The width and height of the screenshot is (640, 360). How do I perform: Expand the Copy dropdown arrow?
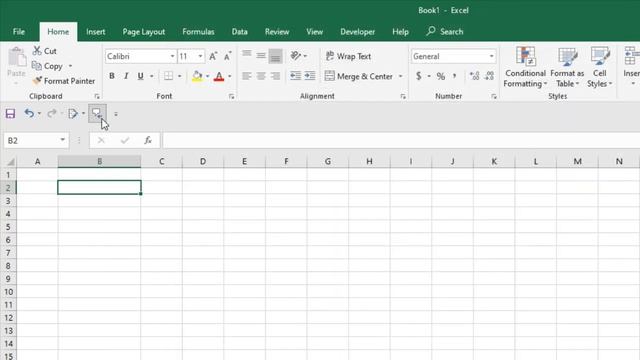click(x=70, y=66)
